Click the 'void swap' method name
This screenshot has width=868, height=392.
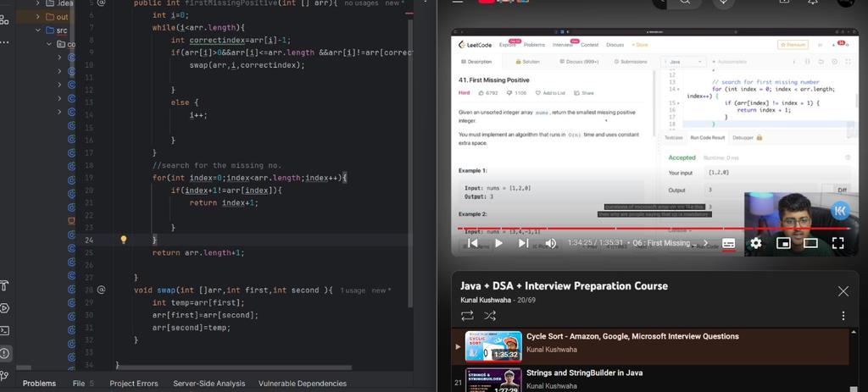(x=166, y=290)
